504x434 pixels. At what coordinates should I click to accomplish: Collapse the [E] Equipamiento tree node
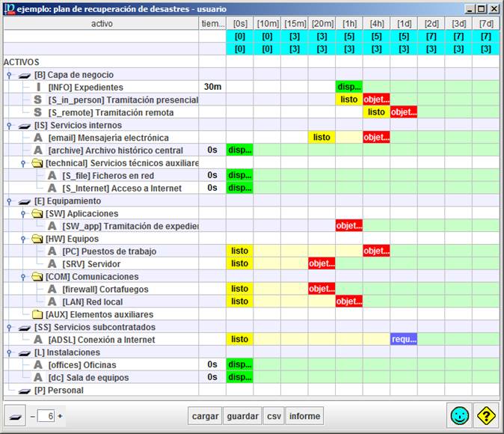(8, 201)
